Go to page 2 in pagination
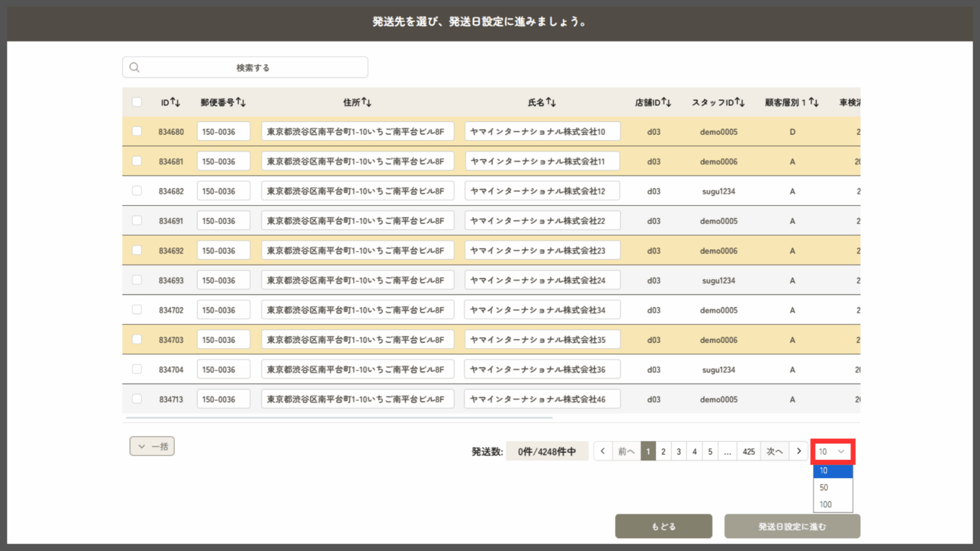The image size is (980, 551). 663,452
